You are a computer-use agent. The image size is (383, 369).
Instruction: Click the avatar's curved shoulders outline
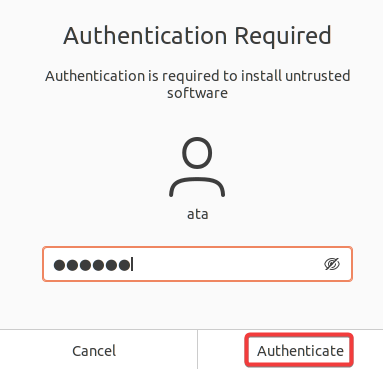click(197, 187)
